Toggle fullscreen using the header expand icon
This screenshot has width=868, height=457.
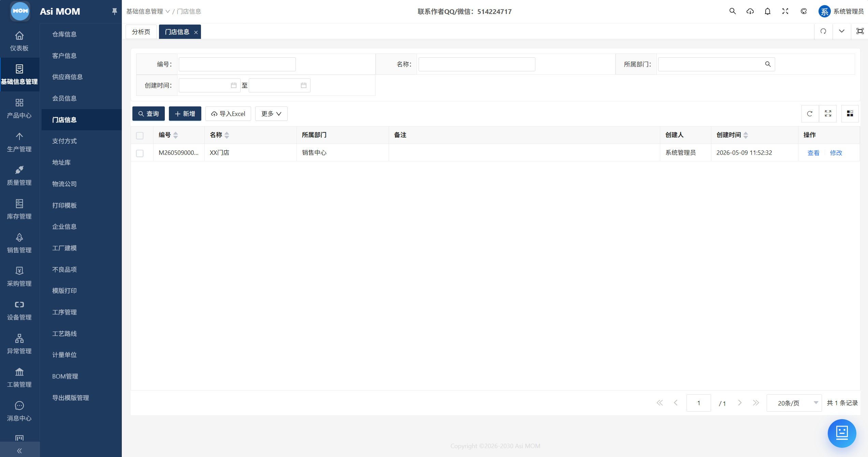[x=785, y=11]
